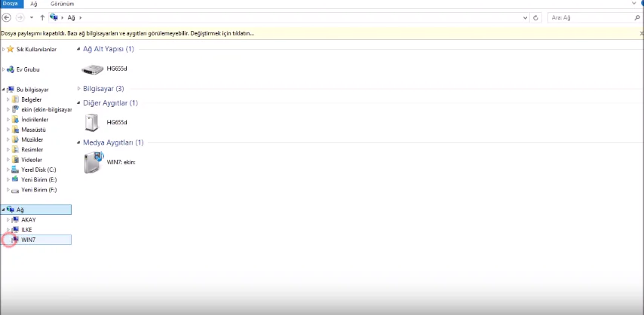The image size is (644, 315).
Task: Open Resimler folder in tree
Action: [32, 149]
